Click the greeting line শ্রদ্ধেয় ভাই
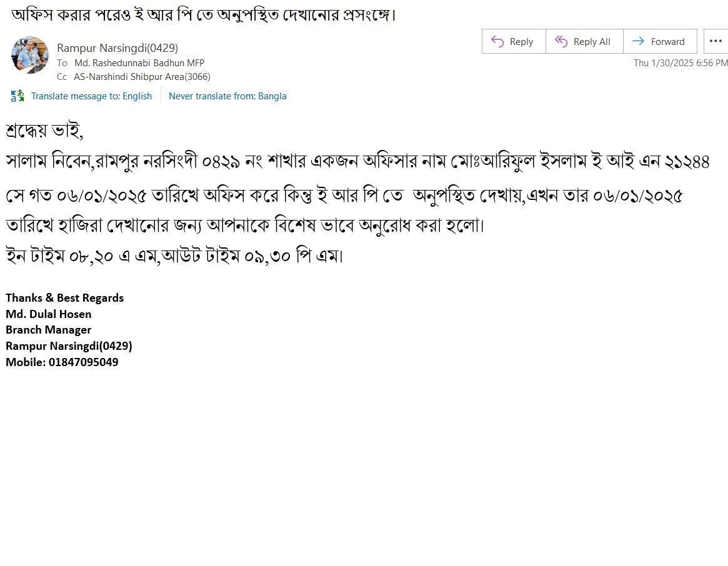Screen dimensions: 728x566 44,131
